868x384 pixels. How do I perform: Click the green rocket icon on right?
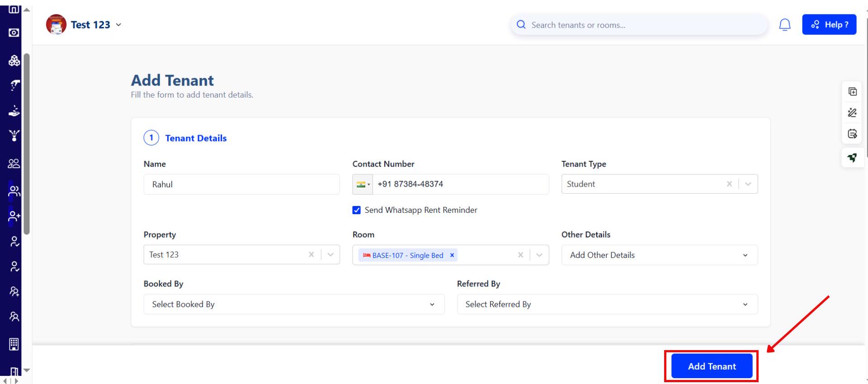point(852,158)
